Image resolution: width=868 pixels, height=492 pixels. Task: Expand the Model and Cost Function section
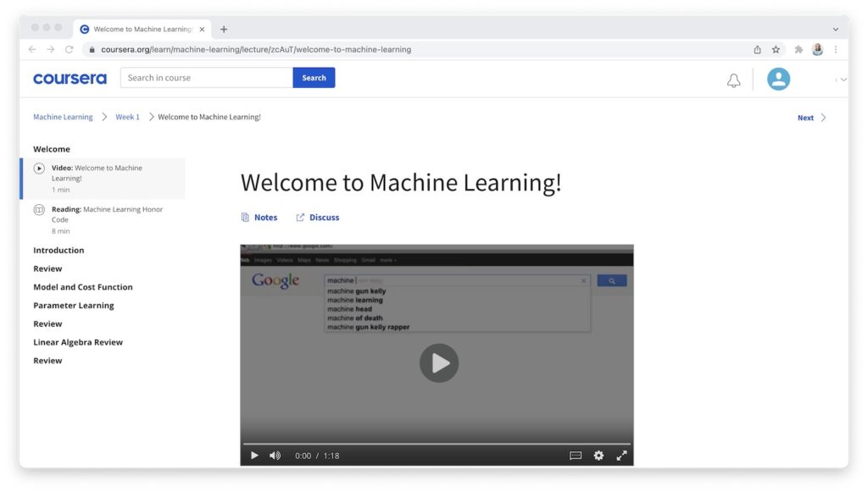point(83,287)
